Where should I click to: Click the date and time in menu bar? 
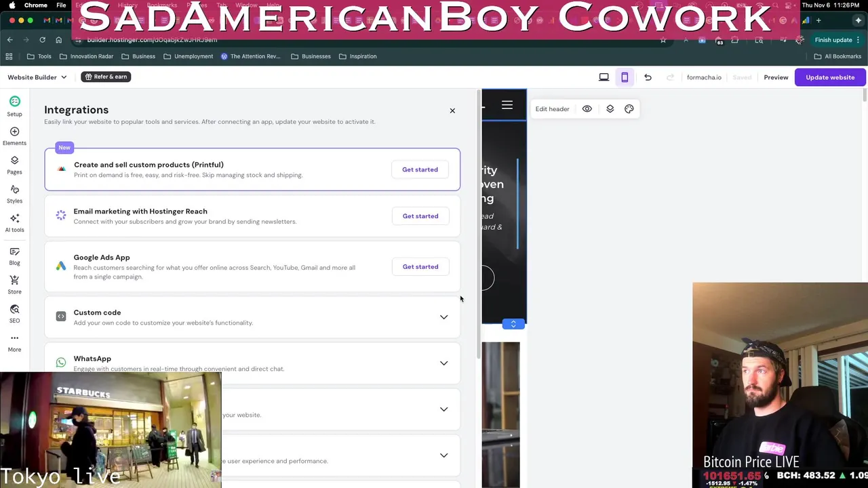tap(831, 5)
